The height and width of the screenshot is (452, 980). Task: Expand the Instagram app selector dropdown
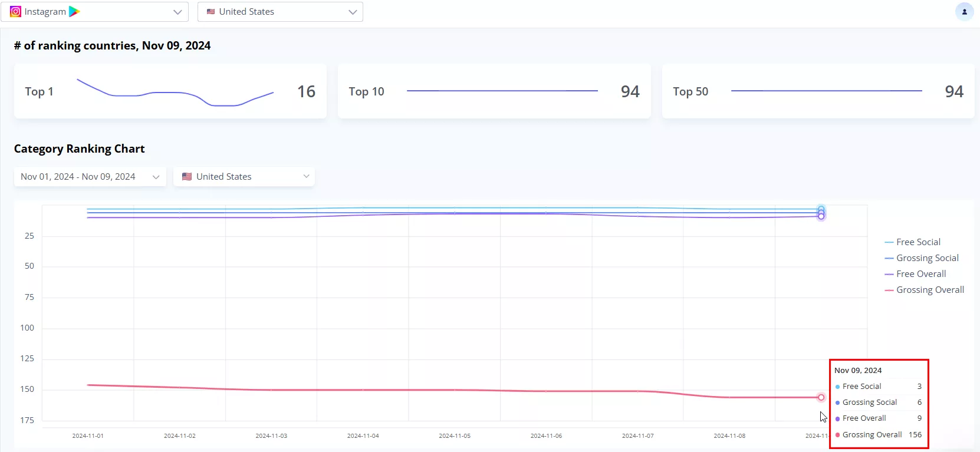(177, 12)
